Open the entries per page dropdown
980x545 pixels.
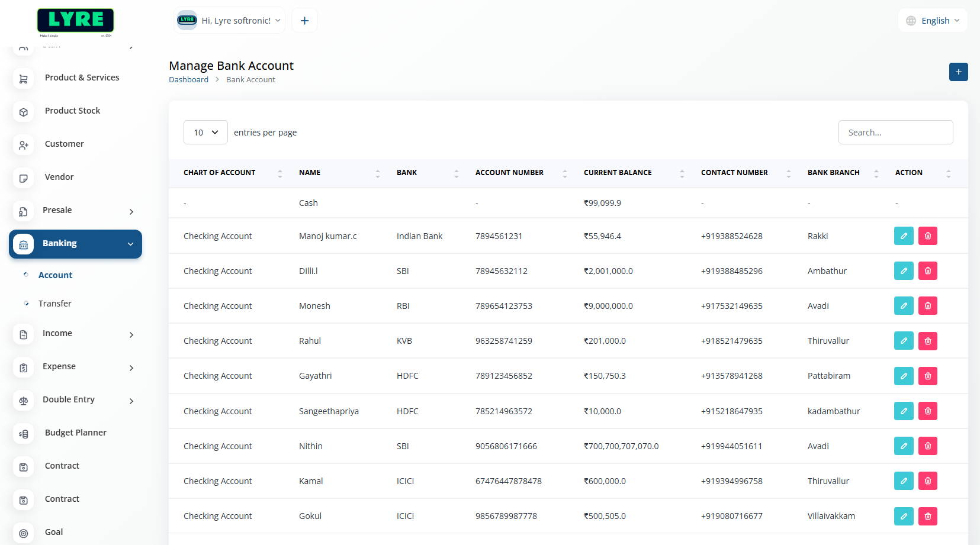point(205,133)
